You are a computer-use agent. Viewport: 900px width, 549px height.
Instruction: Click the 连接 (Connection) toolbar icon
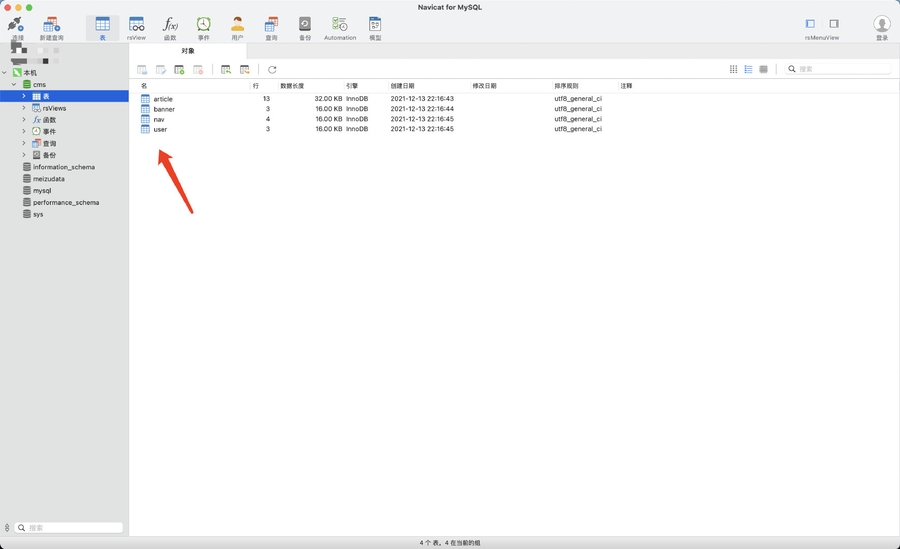pos(16,26)
